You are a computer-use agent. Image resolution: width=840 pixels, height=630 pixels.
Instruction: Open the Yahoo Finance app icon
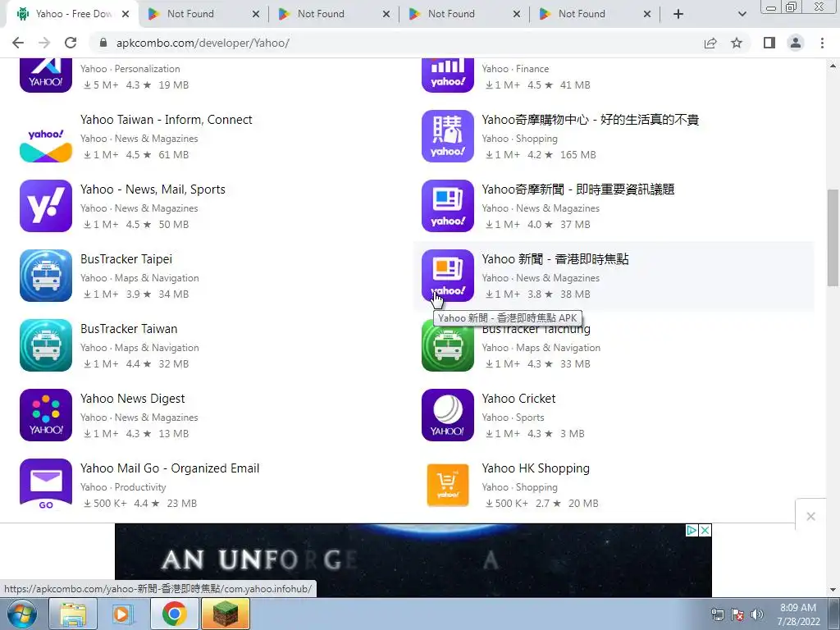pyautogui.click(x=448, y=75)
